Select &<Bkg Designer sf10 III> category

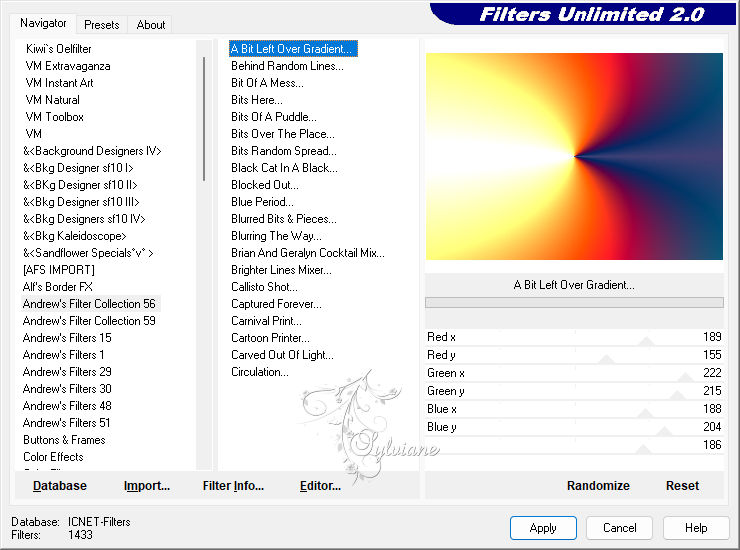[81, 202]
